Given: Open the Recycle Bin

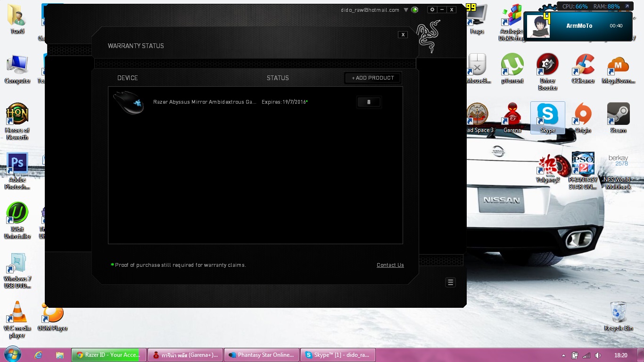Looking at the screenshot, I should (618, 316).
